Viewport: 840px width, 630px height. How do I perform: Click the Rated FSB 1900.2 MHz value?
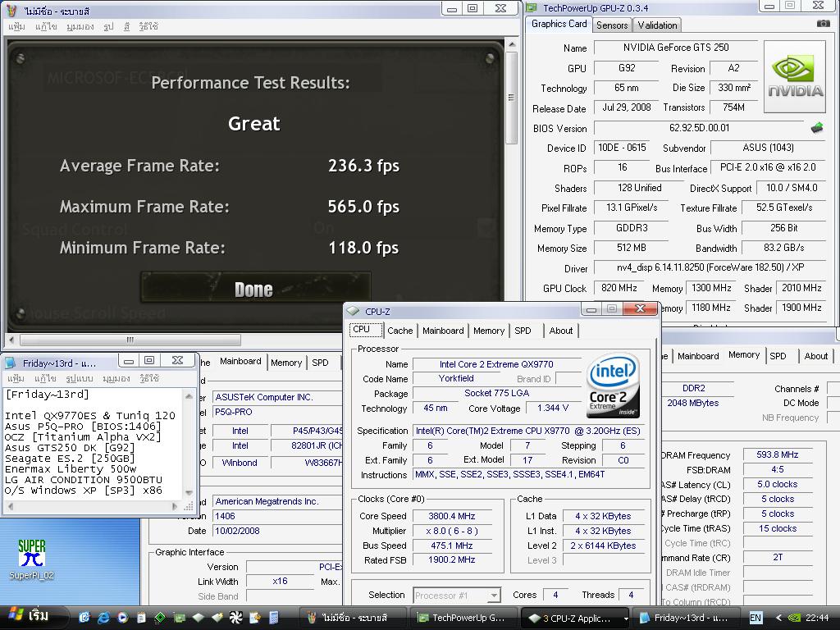click(x=452, y=559)
